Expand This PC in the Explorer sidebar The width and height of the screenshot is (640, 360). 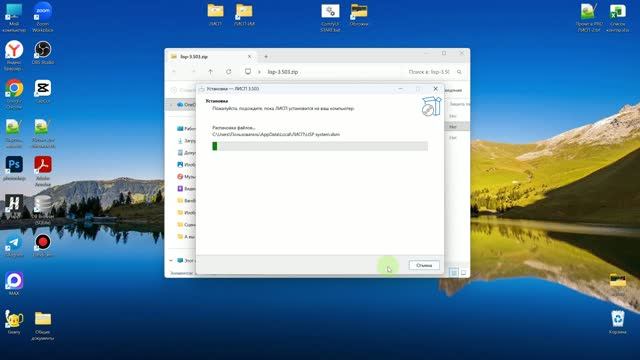click(x=171, y=260)
